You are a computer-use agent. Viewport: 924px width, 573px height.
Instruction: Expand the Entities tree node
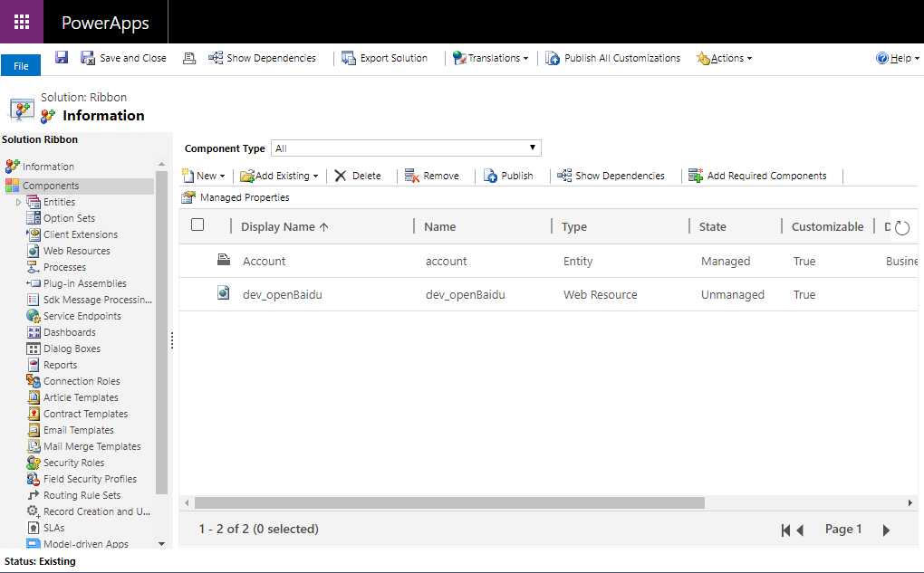[18, 202]
